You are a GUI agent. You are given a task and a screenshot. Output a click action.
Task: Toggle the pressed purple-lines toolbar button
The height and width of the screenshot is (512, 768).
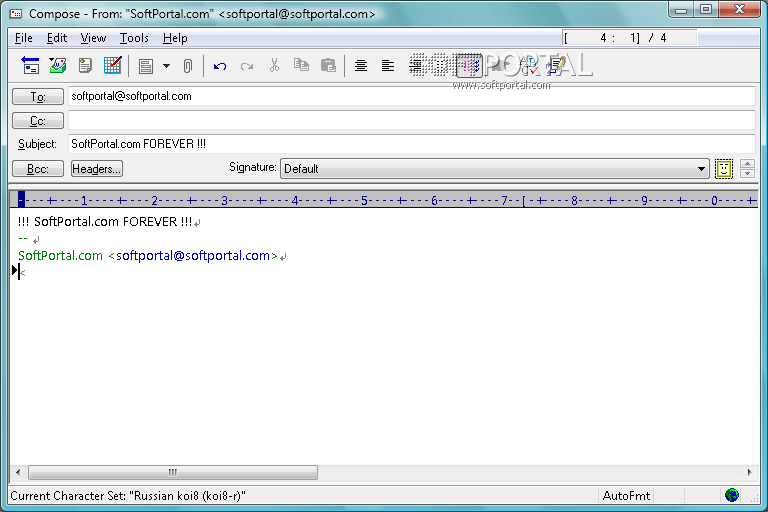pyautogui.click(x=469, y=66)
